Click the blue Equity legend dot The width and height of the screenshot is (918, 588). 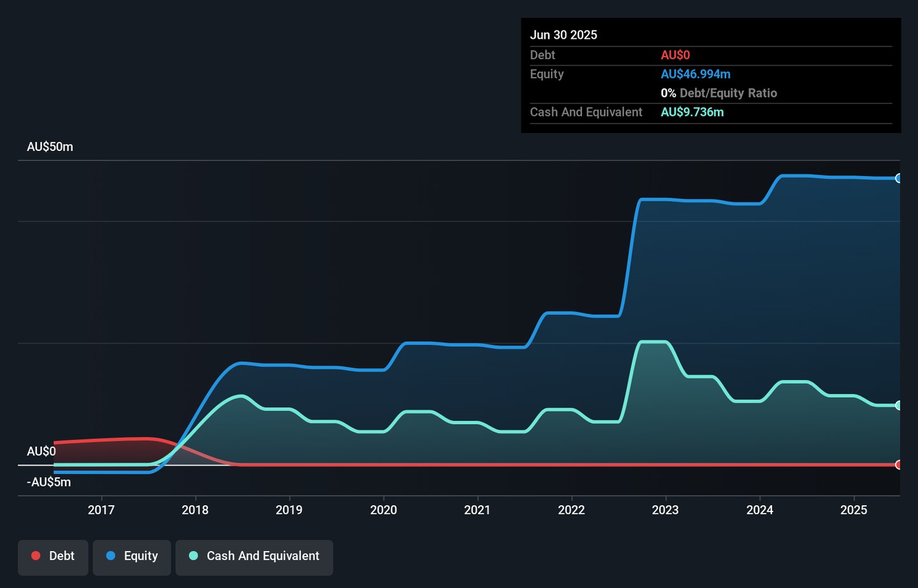[x=111, y=556]
